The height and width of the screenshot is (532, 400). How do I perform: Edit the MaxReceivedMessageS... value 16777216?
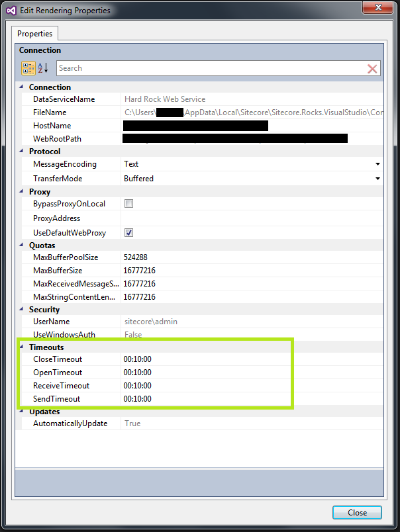click(x=139, y=284)
